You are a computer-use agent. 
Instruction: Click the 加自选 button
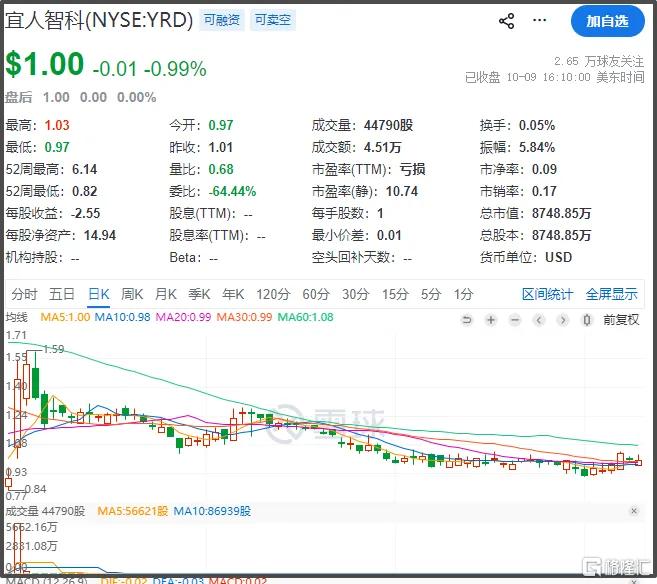[x=607, y=21]
